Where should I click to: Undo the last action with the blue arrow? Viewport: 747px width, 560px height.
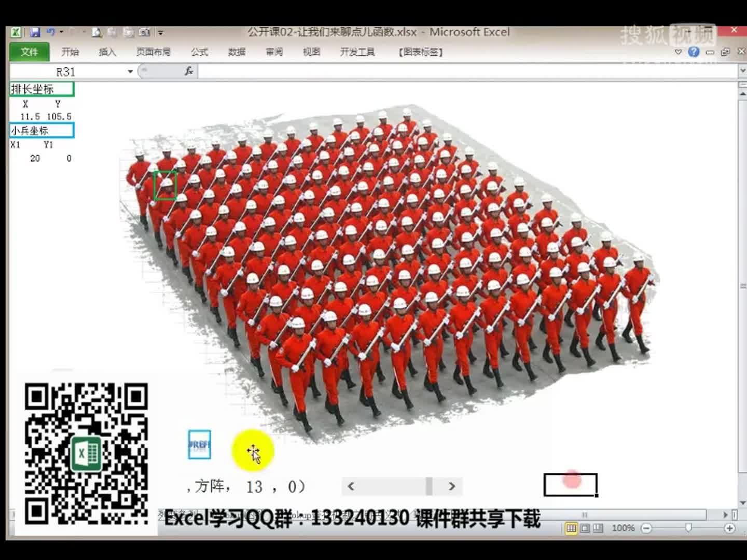tap(51, 32)
